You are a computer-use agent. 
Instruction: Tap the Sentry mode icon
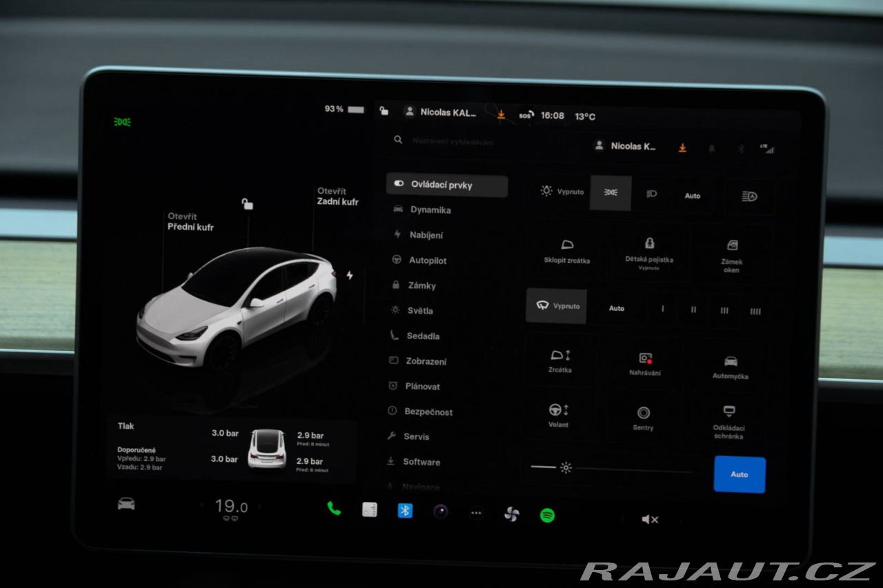(x=643, y=418)
